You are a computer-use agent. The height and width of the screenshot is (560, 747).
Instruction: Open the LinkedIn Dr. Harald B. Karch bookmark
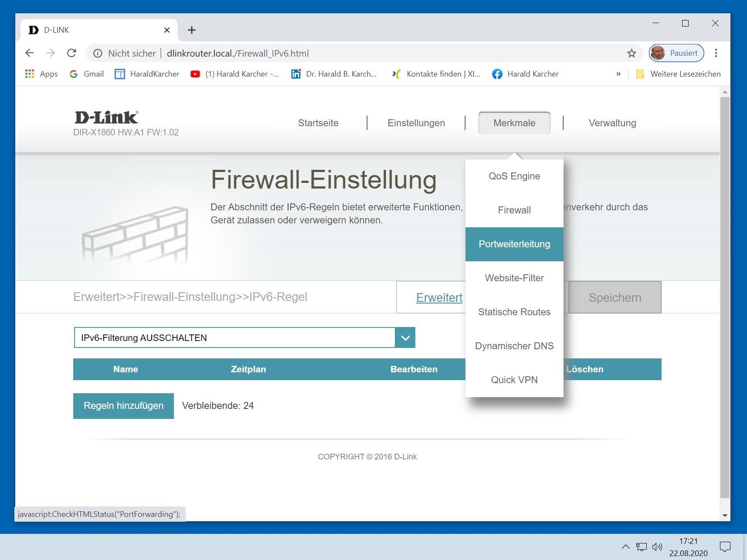click(x=334, y=74)
